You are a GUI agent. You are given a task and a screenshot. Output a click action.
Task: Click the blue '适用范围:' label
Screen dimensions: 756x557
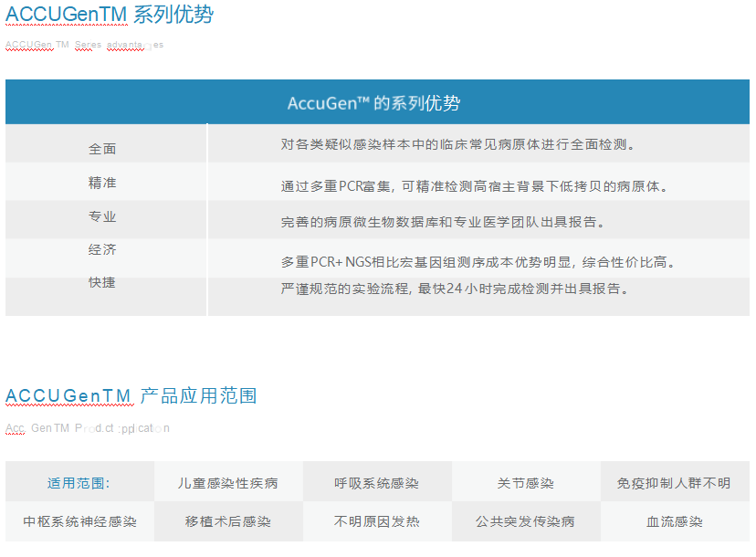79,483
